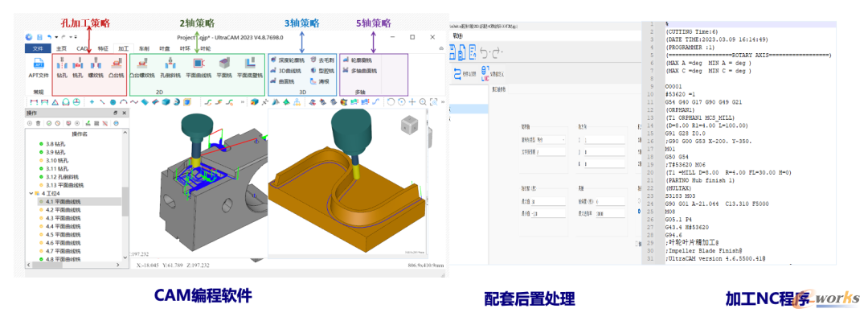Click the undo arrow in title bar
This screenshot has width=868, height=317.
50,37
